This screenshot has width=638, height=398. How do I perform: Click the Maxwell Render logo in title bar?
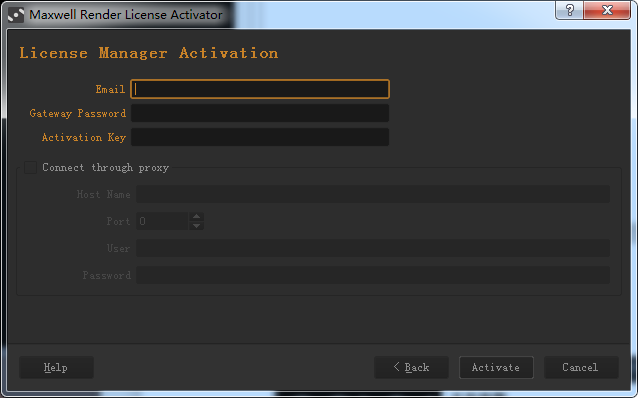16,15
